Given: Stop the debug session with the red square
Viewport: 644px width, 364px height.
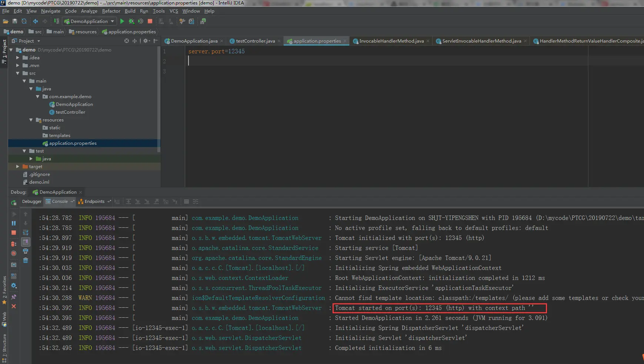Looking at the screenshot, I should (14, 233).
